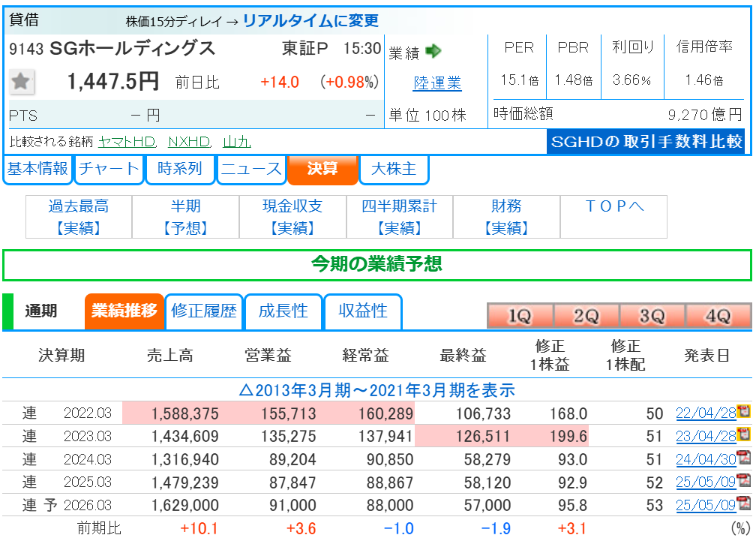Open the 基本情報 tab
Image resolution: width=756 pixels, height=538 pixels.
37,169
